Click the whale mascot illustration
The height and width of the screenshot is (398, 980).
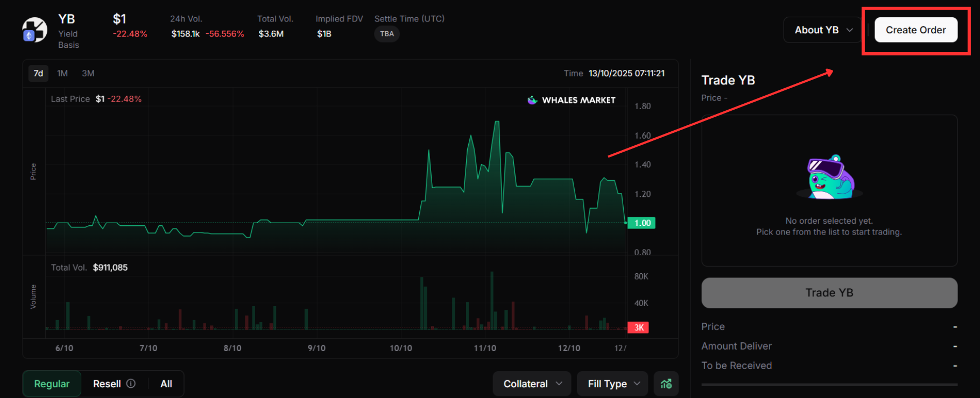tap(829, 177)
